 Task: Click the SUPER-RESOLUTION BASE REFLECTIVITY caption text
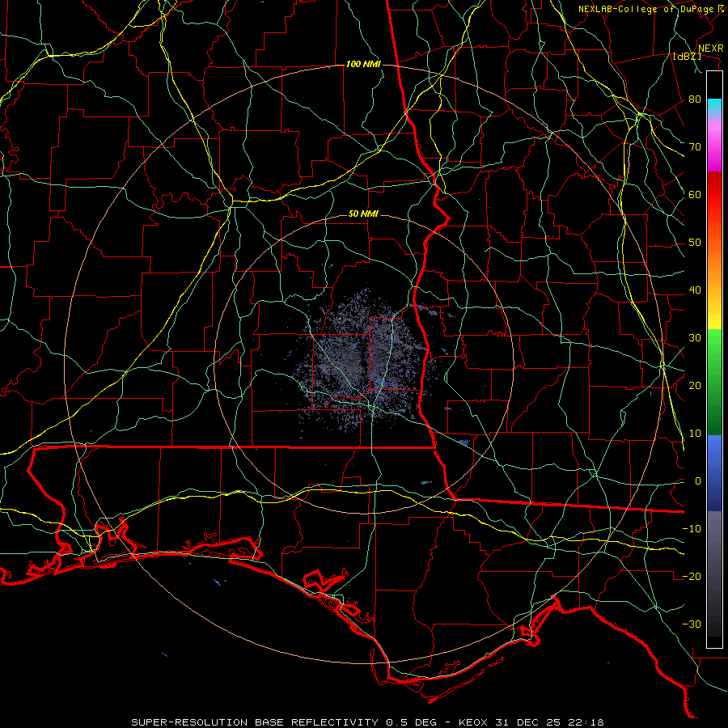click(255, 722)
